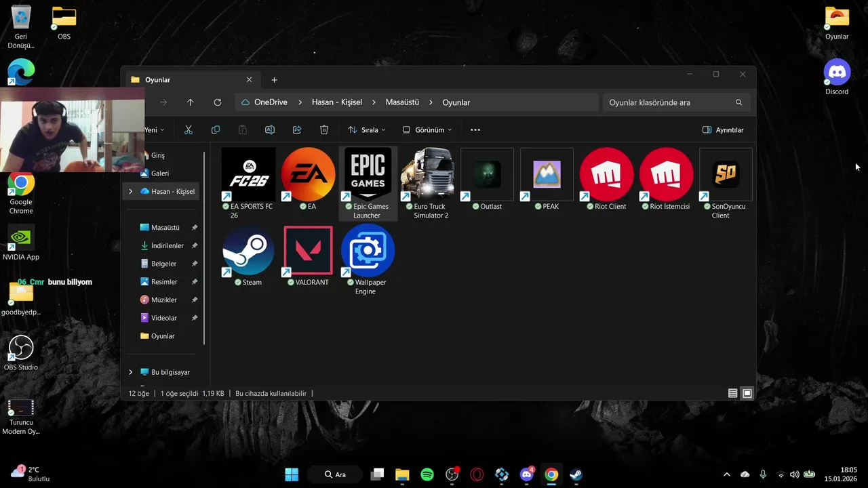This screenshot has width=868, height=488.
Task: Select NVIDIA App desktop shortcut
Action: 21,243
